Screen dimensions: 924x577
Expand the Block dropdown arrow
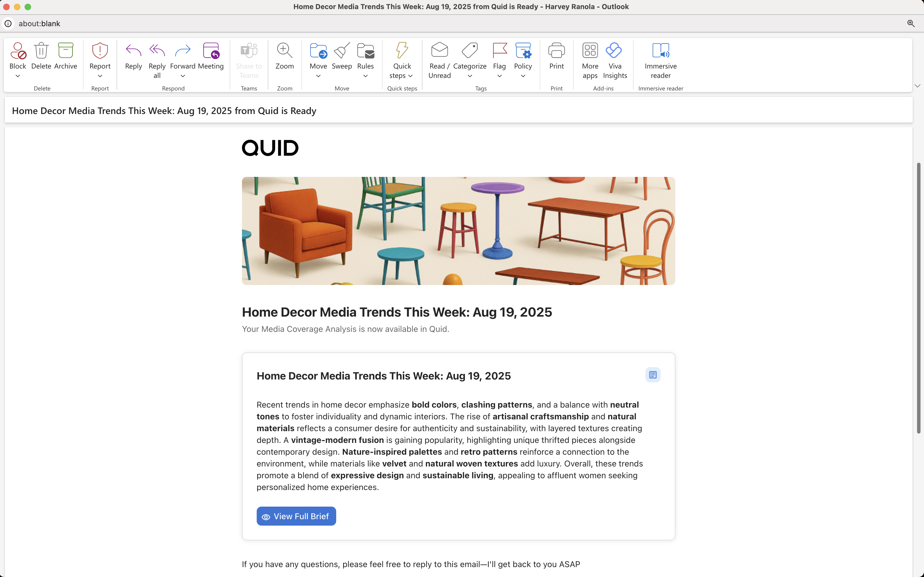18,76
